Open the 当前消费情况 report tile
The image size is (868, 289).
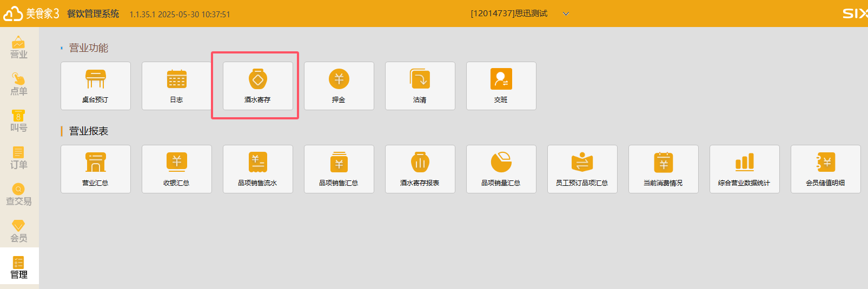coord(664,169)
